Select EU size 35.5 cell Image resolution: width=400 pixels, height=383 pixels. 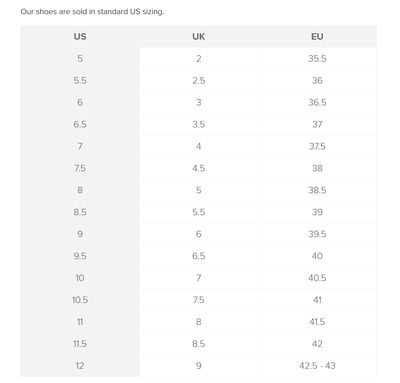tap(317, 58)
